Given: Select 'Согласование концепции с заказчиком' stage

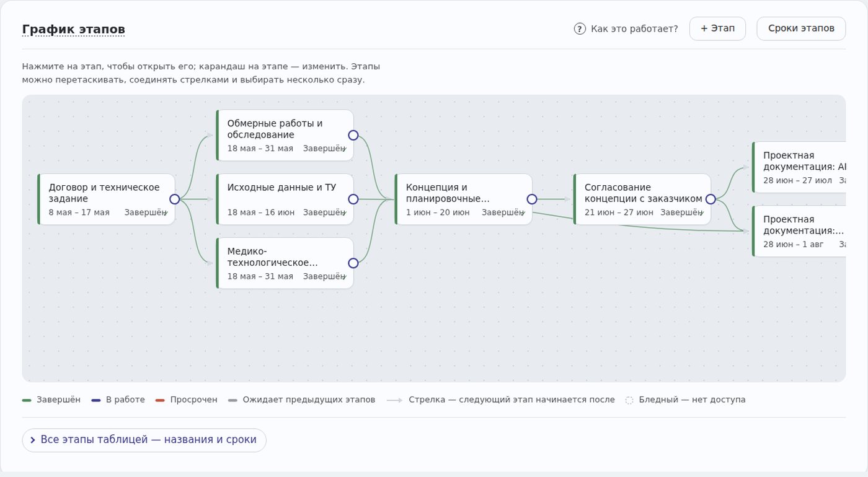Looking at the screenshot, I should (x=642, y=199).
